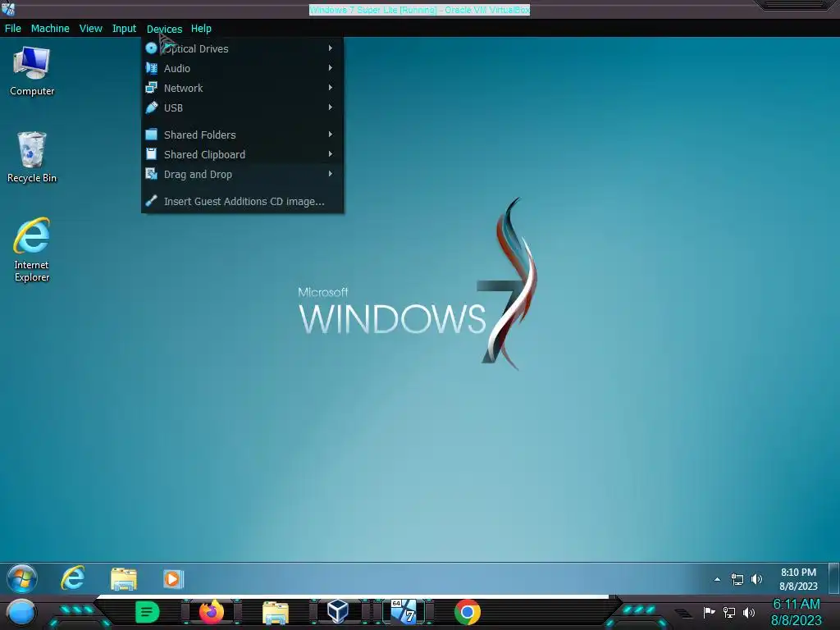Select the Computer desktop icon

32,71
